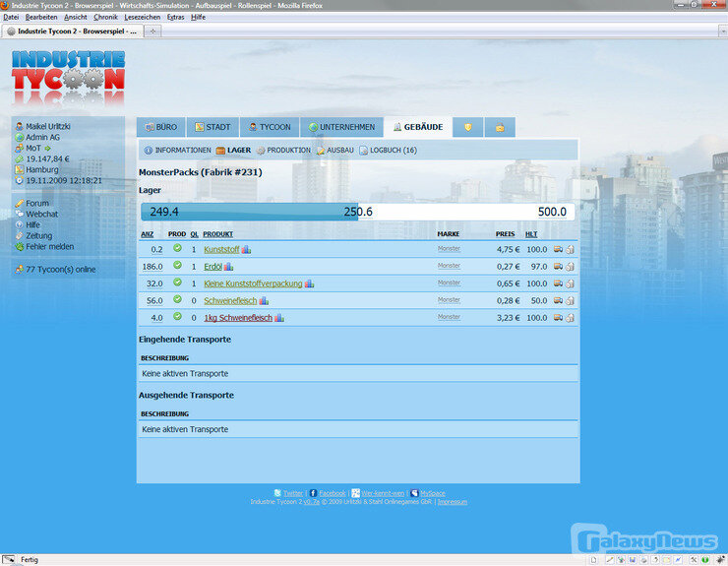
Task: Sort table by ANZ column header
Action: (x=148, y=234)
